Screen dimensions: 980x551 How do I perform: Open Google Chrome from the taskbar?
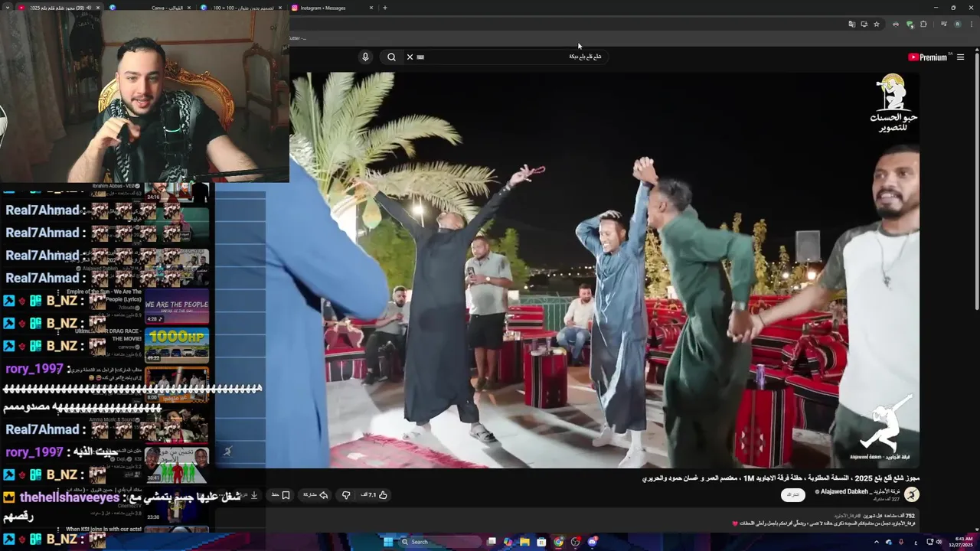[x=558, y=542]
